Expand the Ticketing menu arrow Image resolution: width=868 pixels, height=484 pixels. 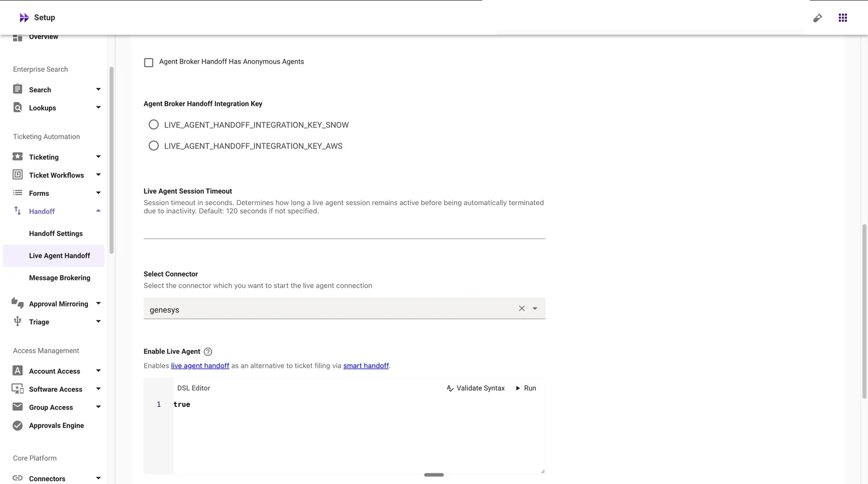pyautogui.click(x=98, y=157)
